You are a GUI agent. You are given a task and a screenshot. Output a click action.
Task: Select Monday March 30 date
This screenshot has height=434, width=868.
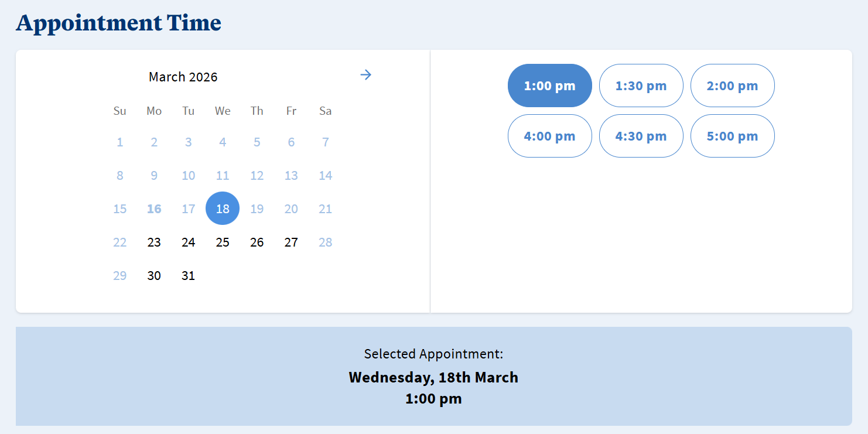point(154,276)
